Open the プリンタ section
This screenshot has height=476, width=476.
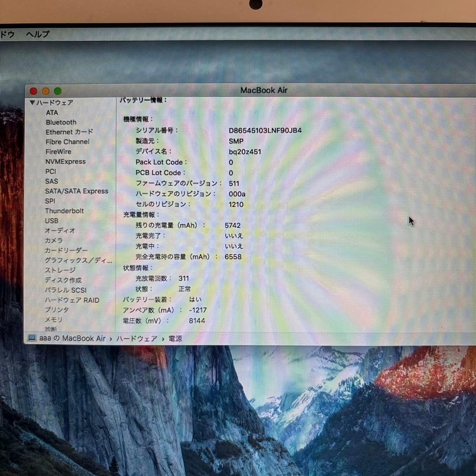(x=56, y=310)
